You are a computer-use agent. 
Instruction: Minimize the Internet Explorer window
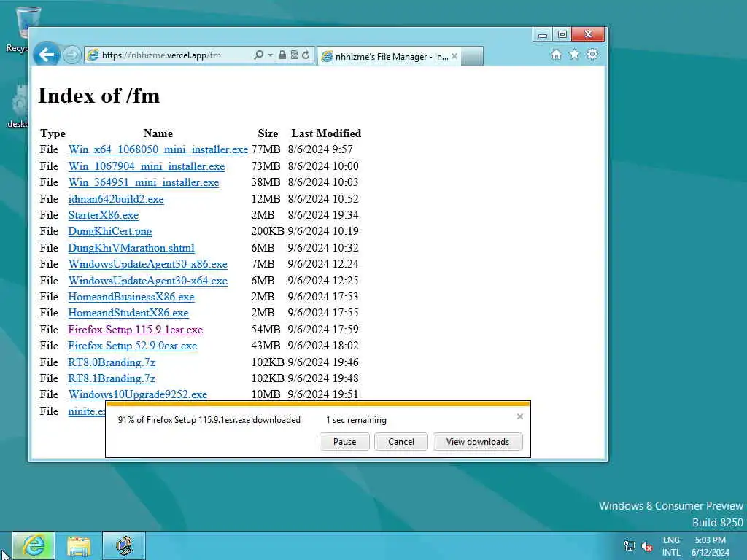tap(542, 34)
